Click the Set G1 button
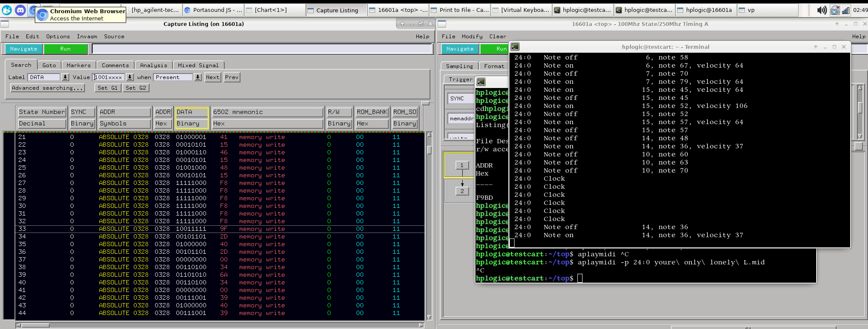This screenshot has width=868, height=329. point(107,88)
